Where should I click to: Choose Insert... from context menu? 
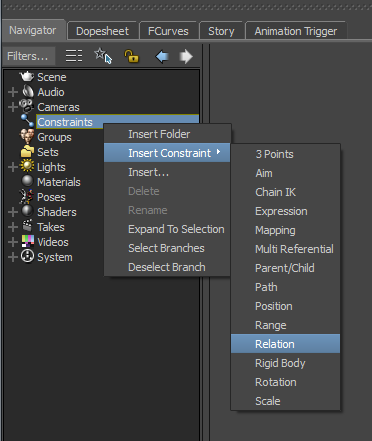[167, 172]
